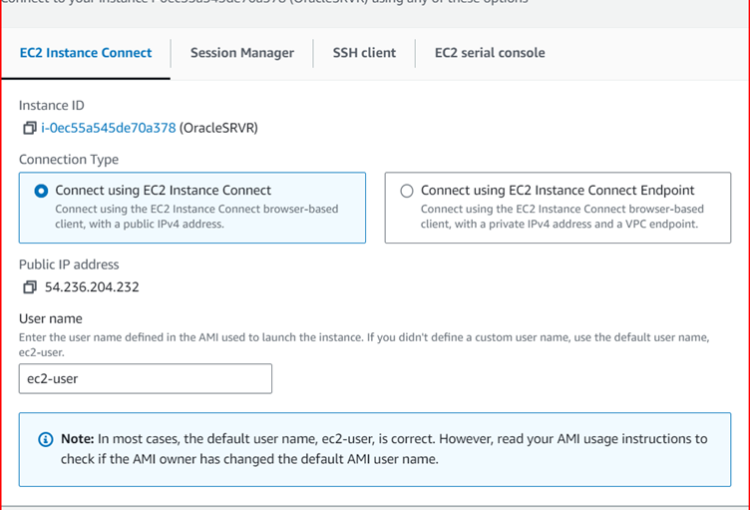Screen dimensions: 750x510
Task: Click the User name label
Action: 52,319
